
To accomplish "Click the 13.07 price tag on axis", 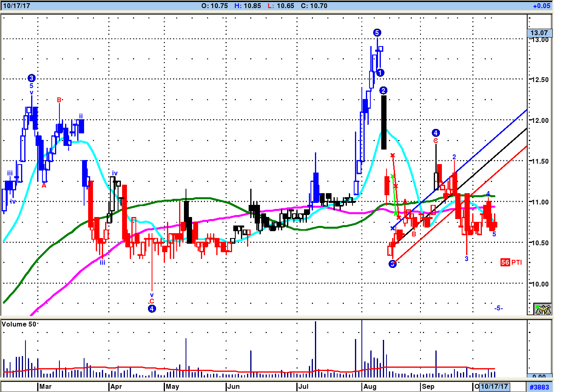I will pos(539,33).
